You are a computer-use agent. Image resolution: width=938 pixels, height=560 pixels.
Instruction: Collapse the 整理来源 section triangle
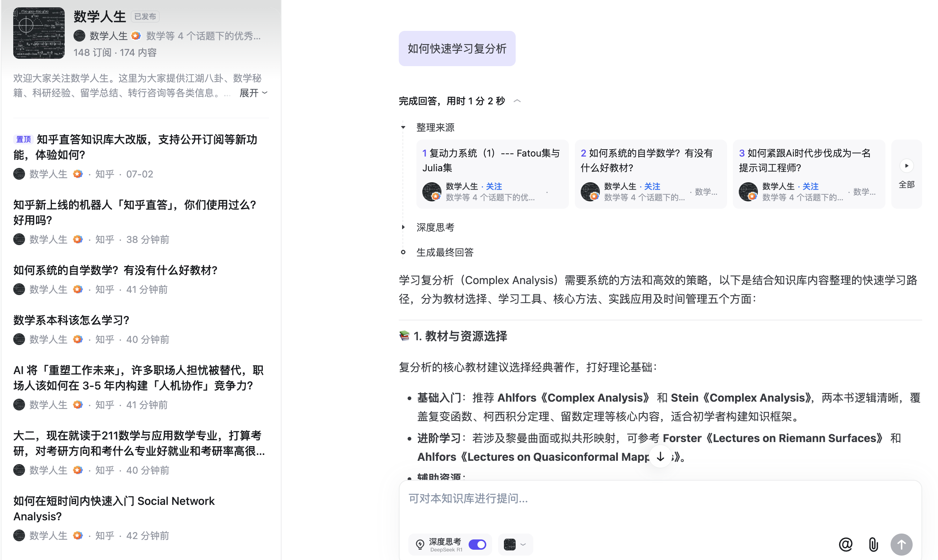tap(403, 128)
